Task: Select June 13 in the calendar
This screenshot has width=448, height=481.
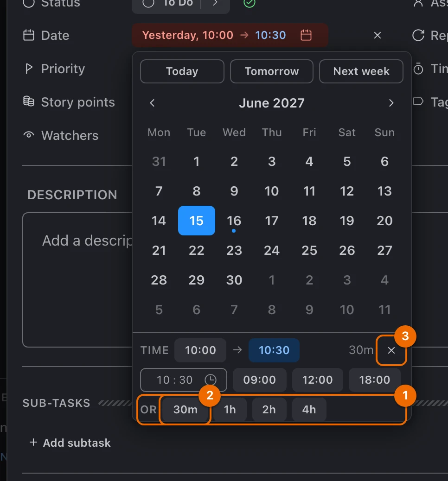Action: [x=384, y=191]
